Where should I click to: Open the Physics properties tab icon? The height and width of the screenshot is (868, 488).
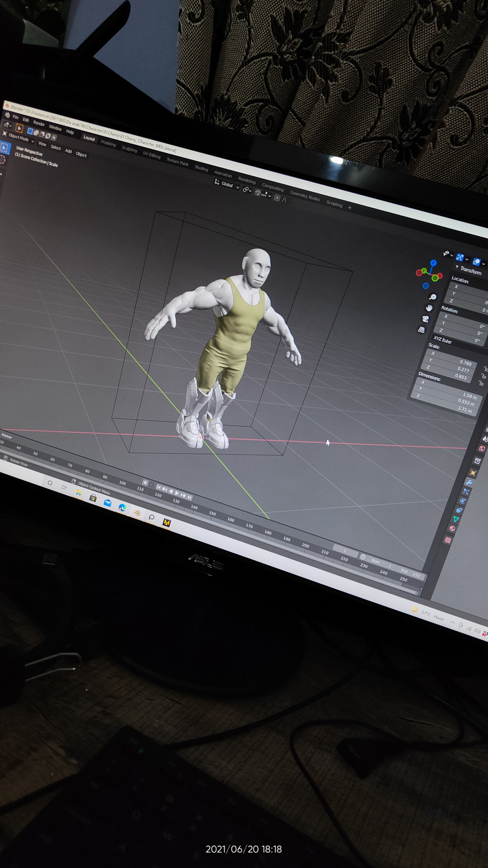tap(462, 501)
